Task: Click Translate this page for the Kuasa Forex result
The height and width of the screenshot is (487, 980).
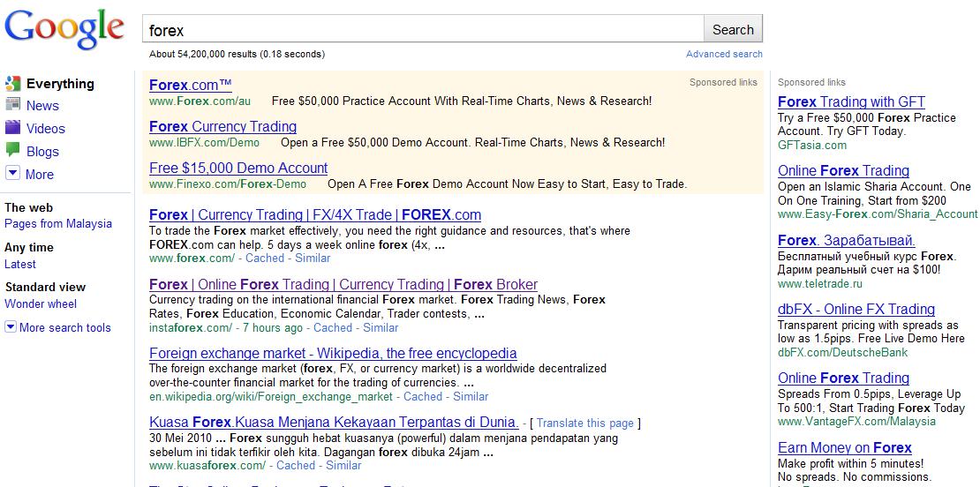Action: pyautogui.click(x=585, y=423)
